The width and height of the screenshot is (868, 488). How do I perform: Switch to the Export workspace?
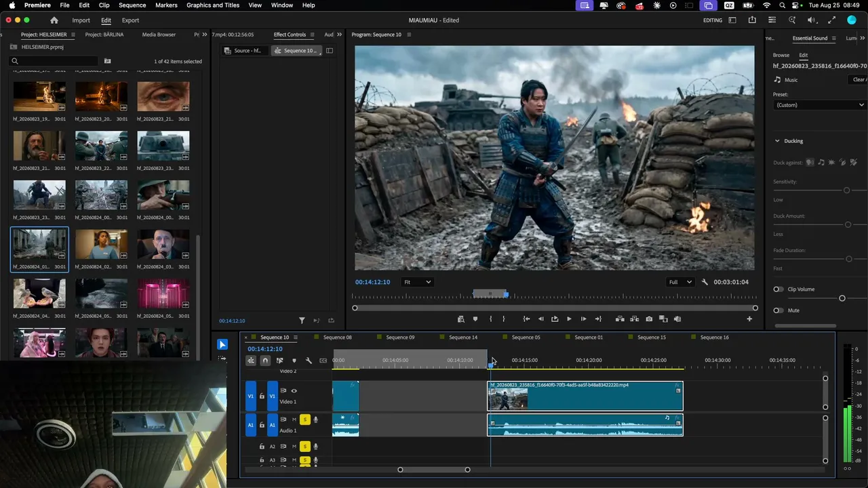pyautogui.click(x=130, y=20)
